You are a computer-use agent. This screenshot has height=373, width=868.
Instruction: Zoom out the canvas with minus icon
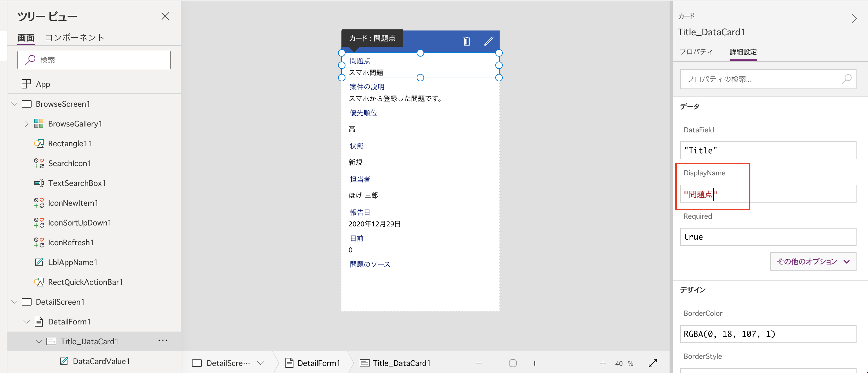click(x=479, y=363)
